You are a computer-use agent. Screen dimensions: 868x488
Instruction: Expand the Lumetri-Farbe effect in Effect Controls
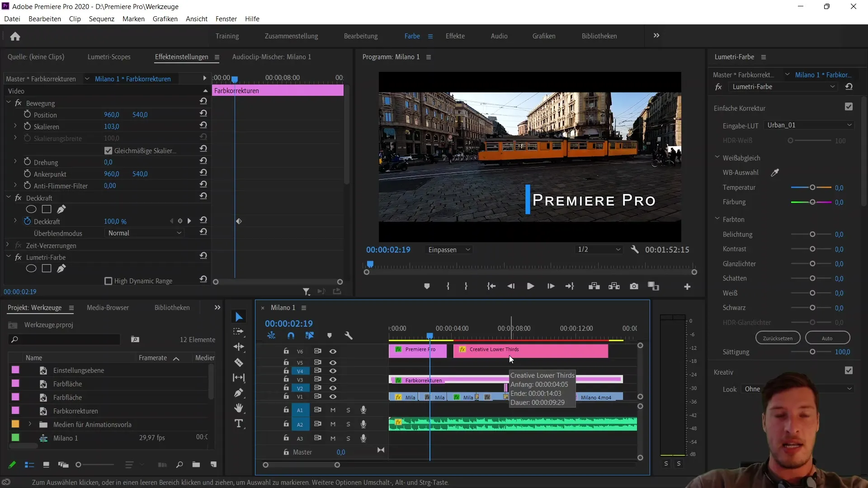tap(7, 257)
